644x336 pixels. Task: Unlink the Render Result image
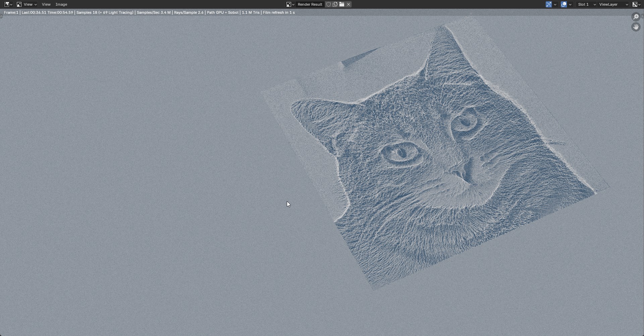348,4
